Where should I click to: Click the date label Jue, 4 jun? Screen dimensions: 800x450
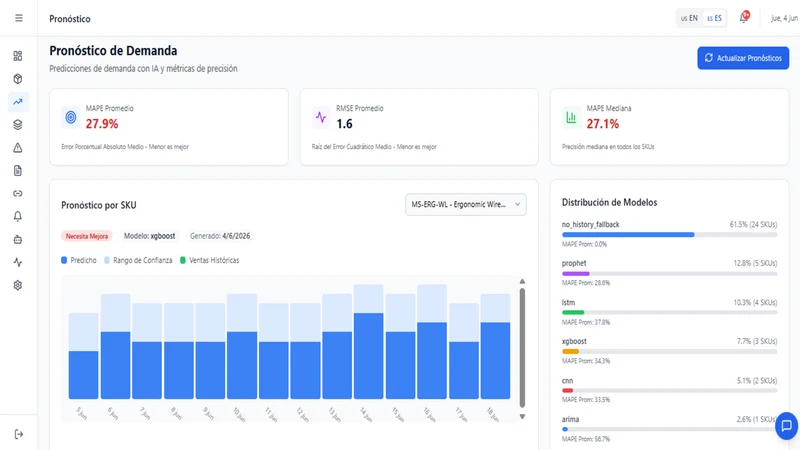coord(785,18)
